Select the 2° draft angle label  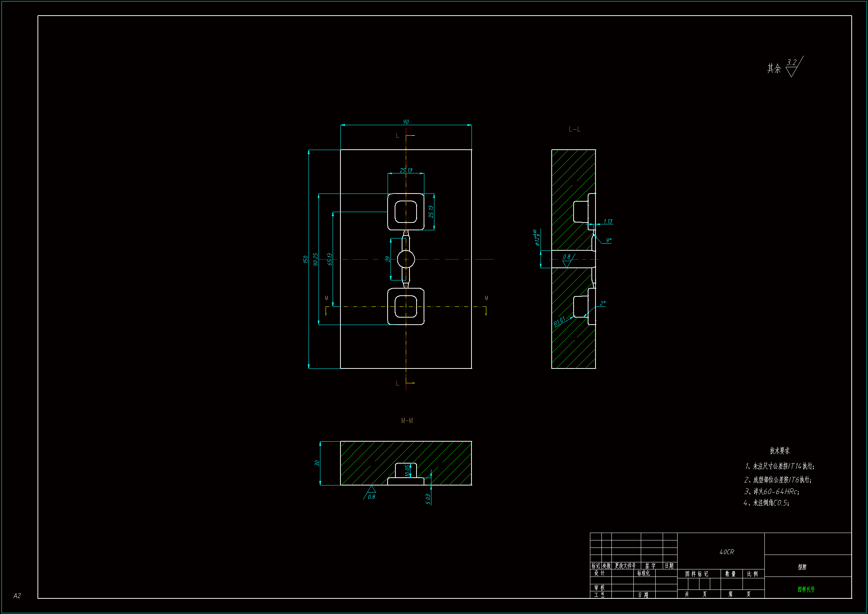click(x=603, y=303)
